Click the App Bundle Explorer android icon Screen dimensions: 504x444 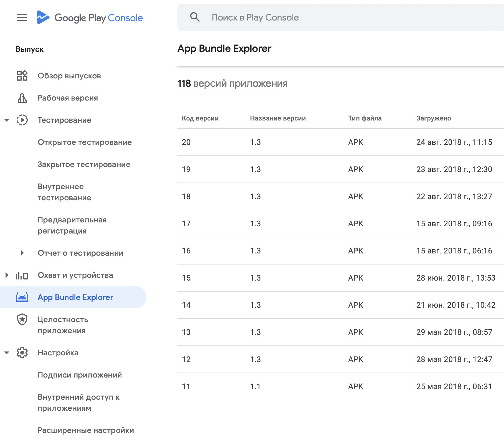(x=22, y=297)
